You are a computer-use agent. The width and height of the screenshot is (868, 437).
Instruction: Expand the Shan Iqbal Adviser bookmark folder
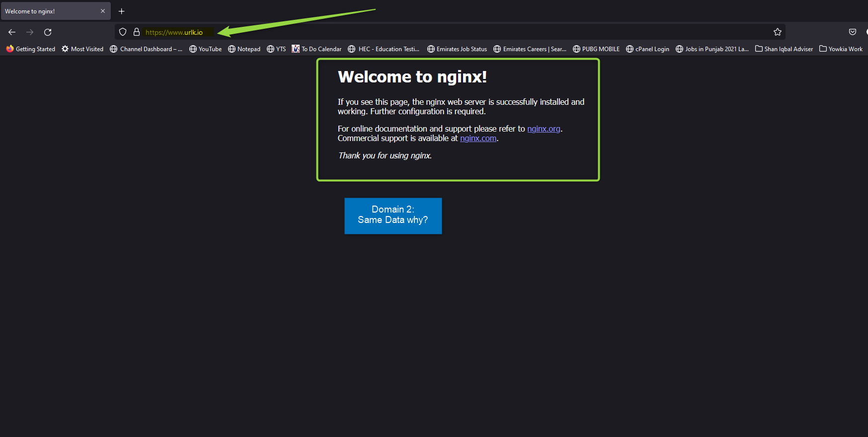(x=784, y=49)
